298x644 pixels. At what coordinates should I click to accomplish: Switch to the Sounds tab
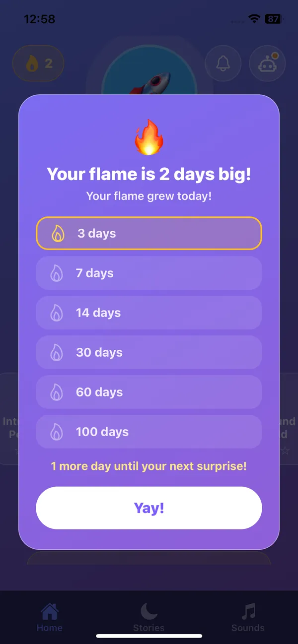point(248,618)
